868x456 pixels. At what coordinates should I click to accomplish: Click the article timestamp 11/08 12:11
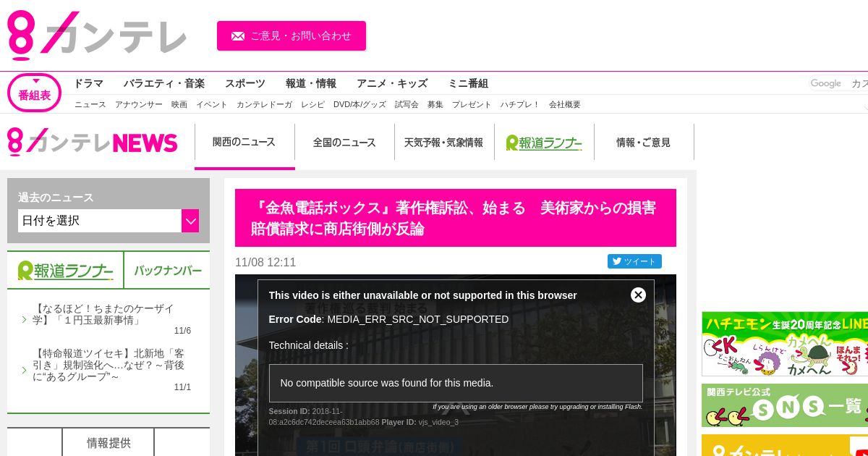pos(265,262)
